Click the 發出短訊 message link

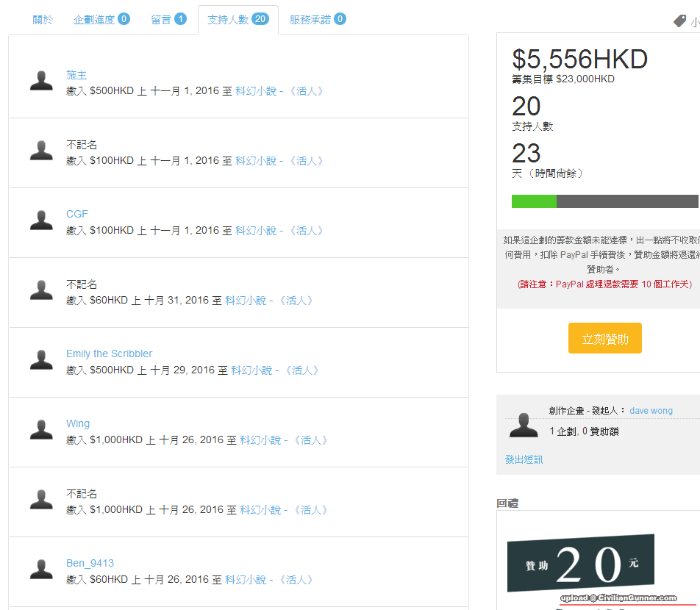click(524, 459)
